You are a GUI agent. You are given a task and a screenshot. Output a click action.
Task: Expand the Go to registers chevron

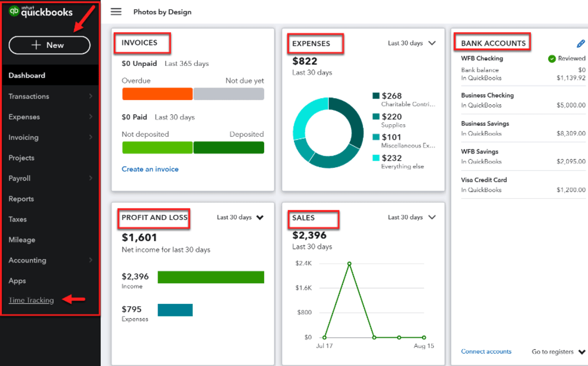[581, 351]
